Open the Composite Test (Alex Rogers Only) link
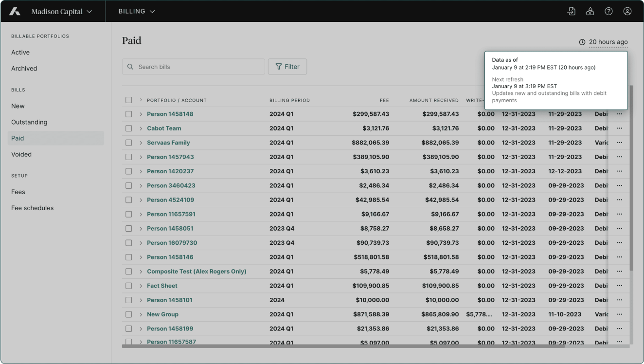Viewport: 644px width, 364px height. (x=197, y=272)
